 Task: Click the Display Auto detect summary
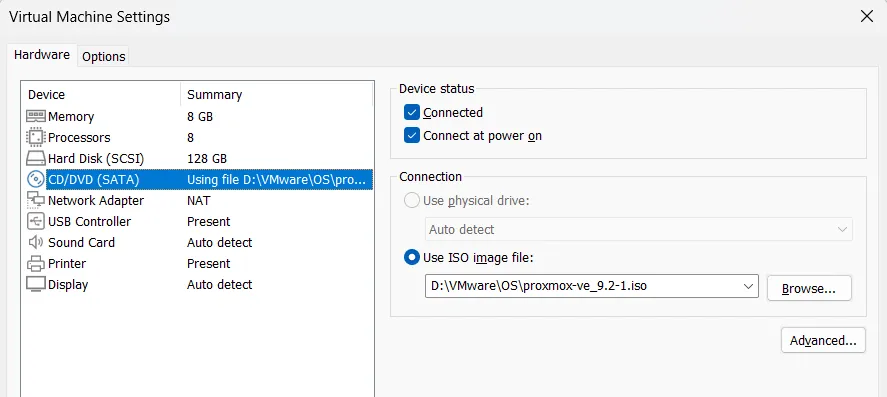(x=219, y=284)
